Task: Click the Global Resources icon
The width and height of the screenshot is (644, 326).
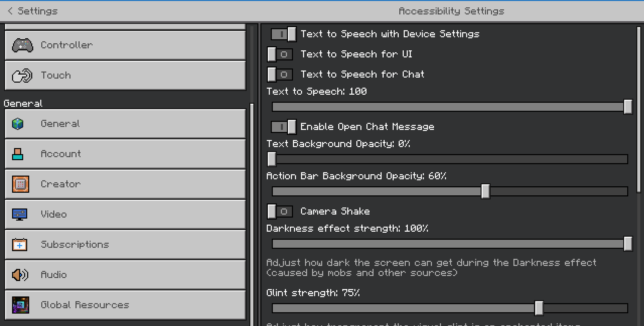Action: point(20,305)
